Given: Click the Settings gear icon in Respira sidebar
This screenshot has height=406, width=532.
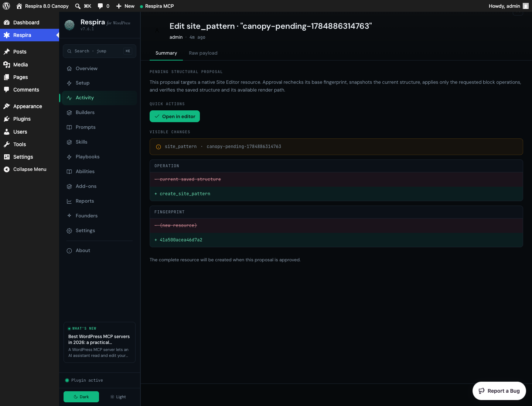Looking at the screenshot, I should pos(69,231).
